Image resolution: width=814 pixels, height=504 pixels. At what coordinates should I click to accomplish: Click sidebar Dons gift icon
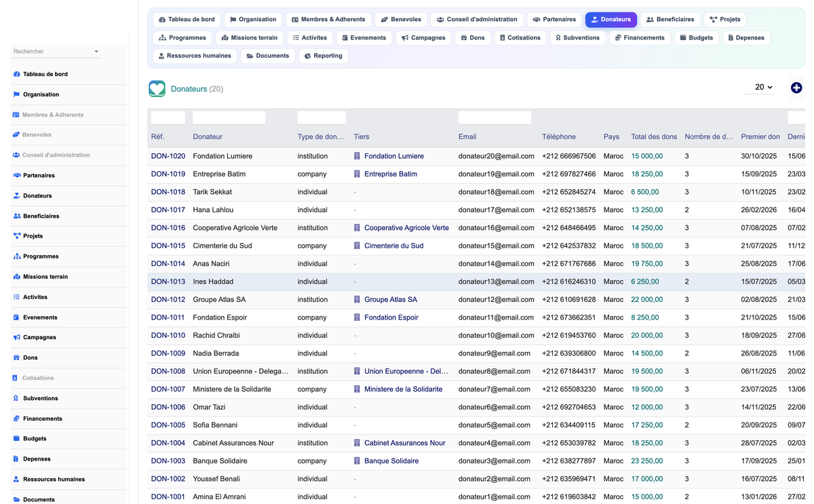click(16, 357)
